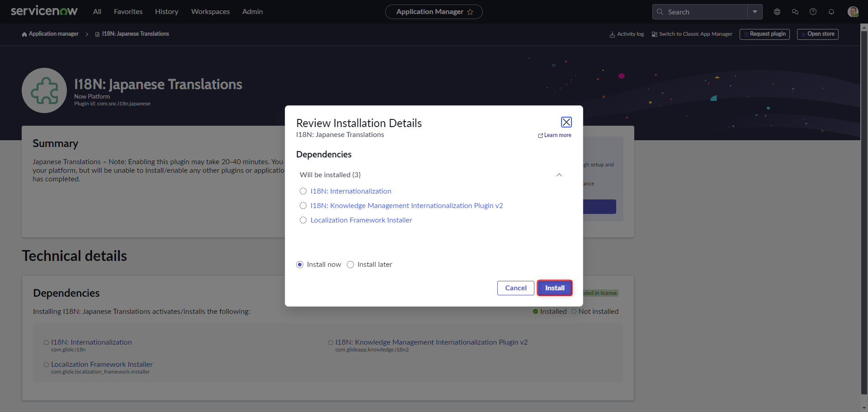Click the Install button
Image resolution: width=868 pixels, height=412 pixels.
555,288
